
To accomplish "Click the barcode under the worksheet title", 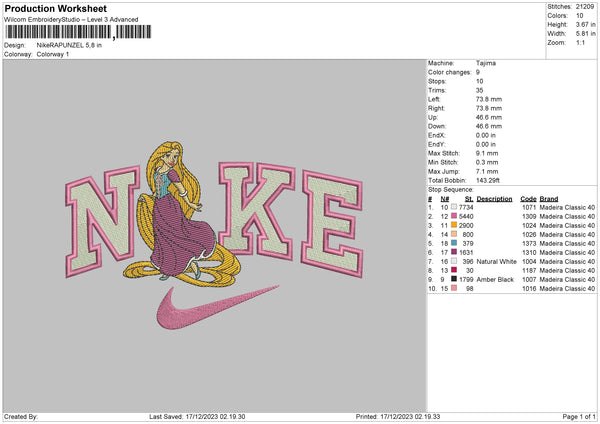I will point(78,32).
